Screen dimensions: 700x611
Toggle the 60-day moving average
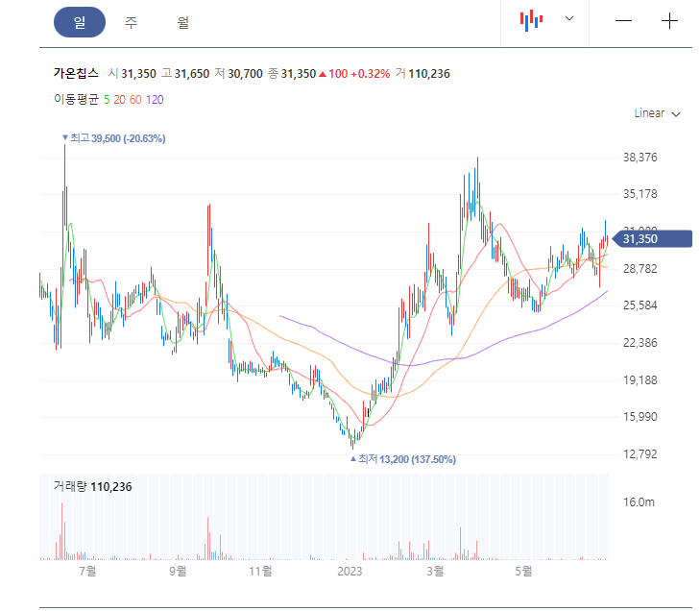135,100
